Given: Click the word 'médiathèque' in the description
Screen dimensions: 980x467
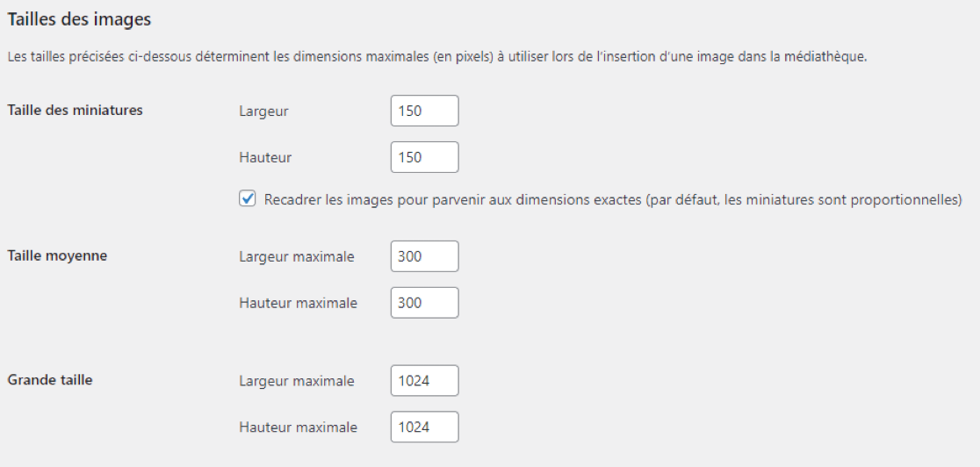Looking at the screenshot, I should 827,57.
